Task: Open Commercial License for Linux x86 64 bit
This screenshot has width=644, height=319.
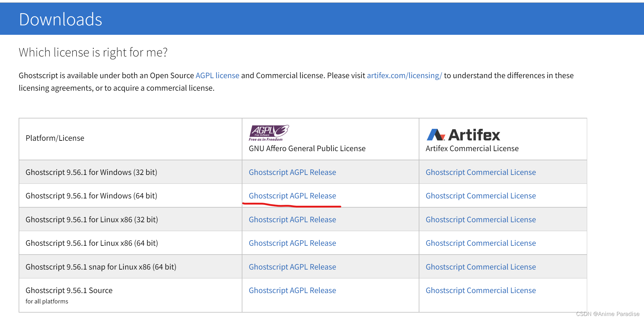Action: (481, 243)
